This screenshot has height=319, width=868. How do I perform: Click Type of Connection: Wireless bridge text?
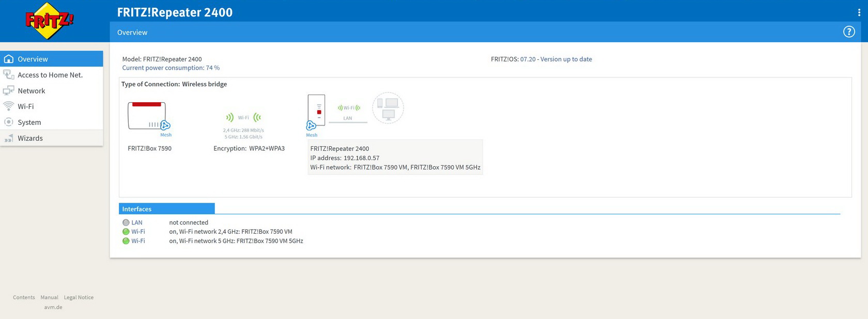174,84
